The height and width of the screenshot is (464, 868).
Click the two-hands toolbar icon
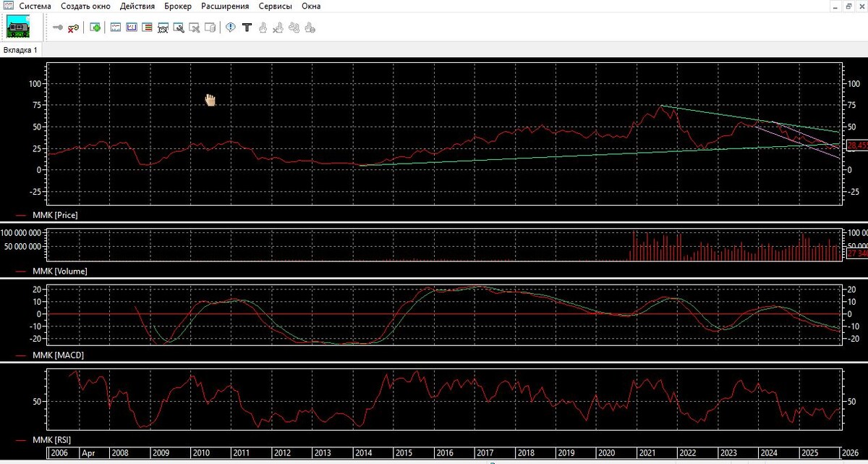(x=294, y=28)
